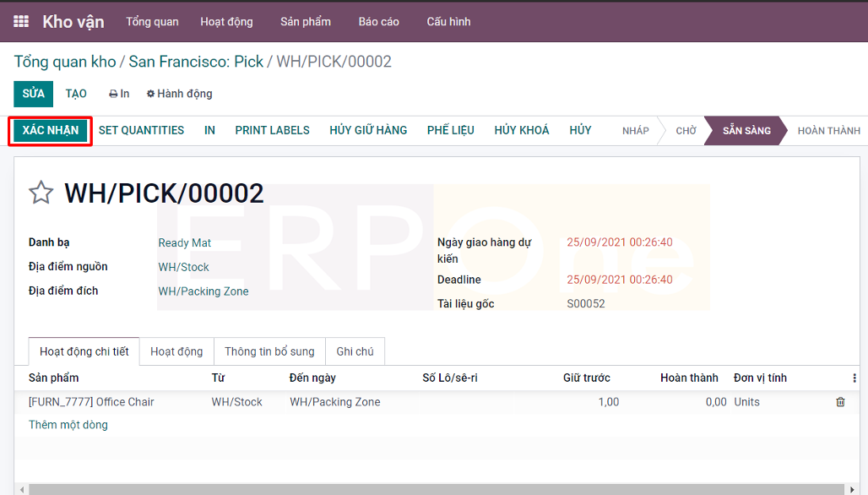This screenshot has height=495, width=868.
Task: Confirm the transfer with XÁC NHẬN
Action: click(51, 131)
